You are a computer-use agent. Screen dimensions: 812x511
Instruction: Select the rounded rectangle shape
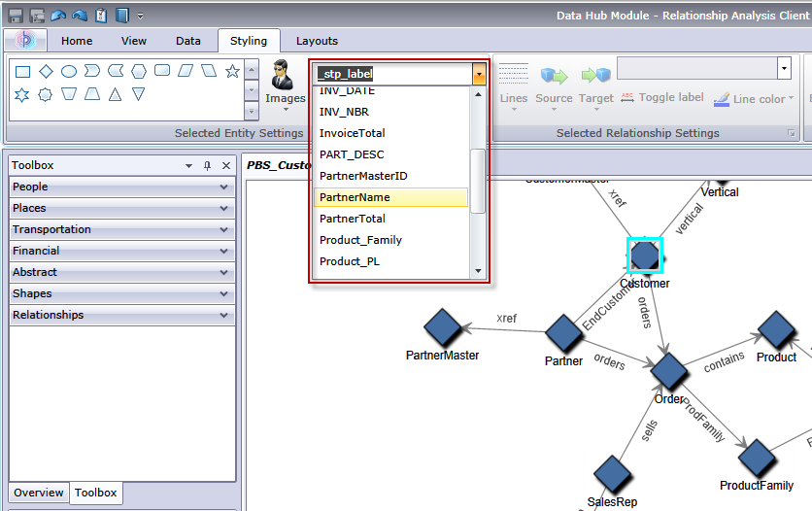(x=162, y=70)
